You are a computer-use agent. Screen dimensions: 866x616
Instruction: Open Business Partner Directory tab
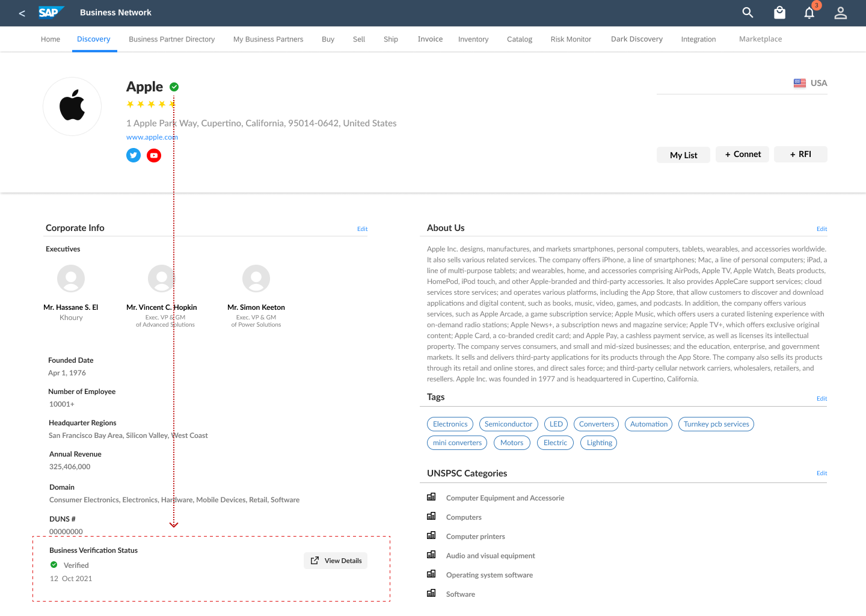tap(171, 39)
